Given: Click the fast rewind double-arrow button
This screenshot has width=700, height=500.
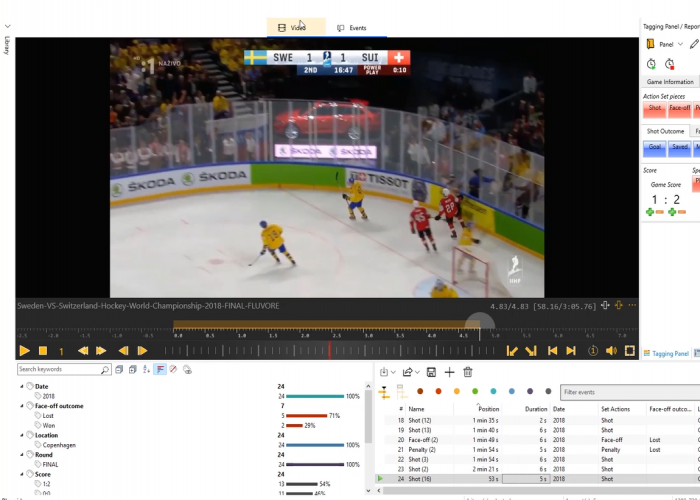Looking at the screenshot, I should 83,351.
